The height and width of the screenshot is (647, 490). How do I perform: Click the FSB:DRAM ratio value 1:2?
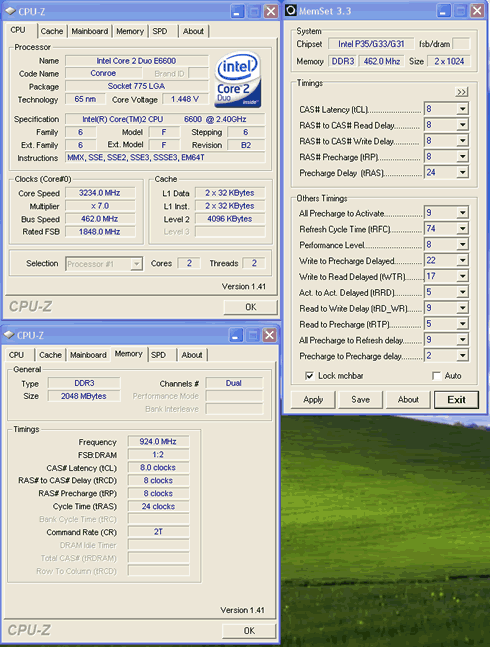click(158, 455)
